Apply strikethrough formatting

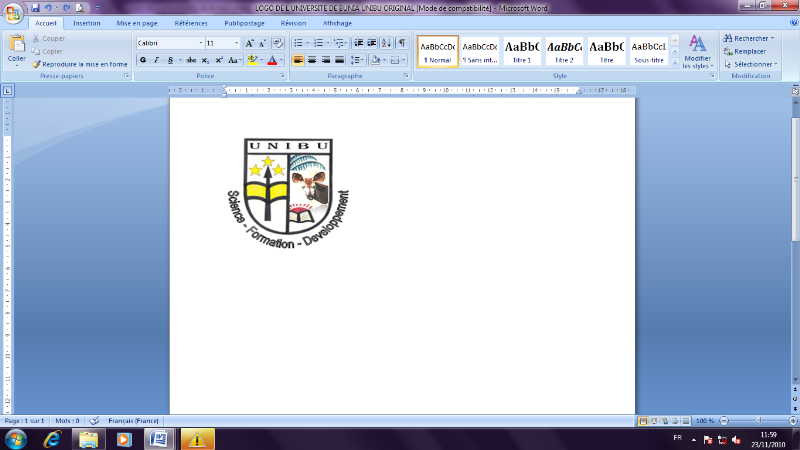[x=190, y=60]
